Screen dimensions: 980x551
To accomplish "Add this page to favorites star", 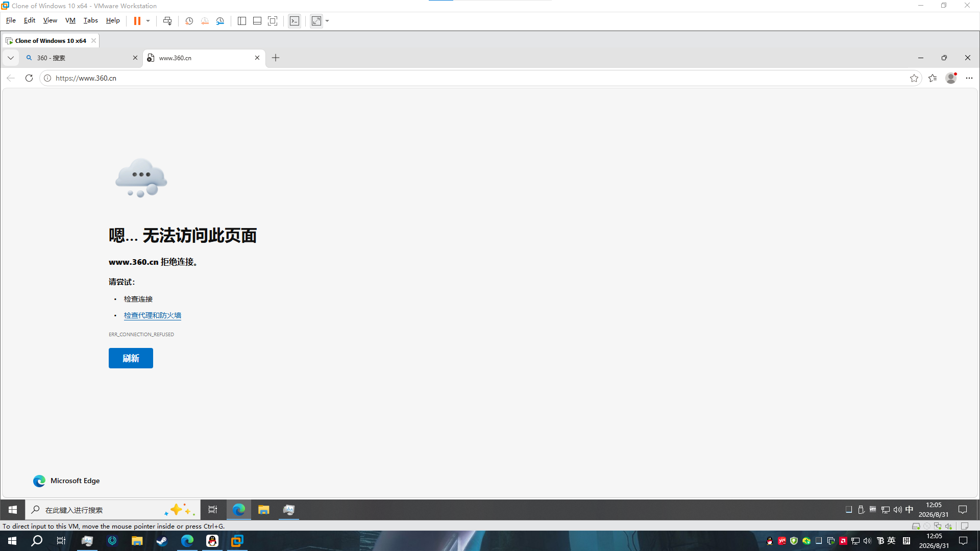I will tap(914, 78).
